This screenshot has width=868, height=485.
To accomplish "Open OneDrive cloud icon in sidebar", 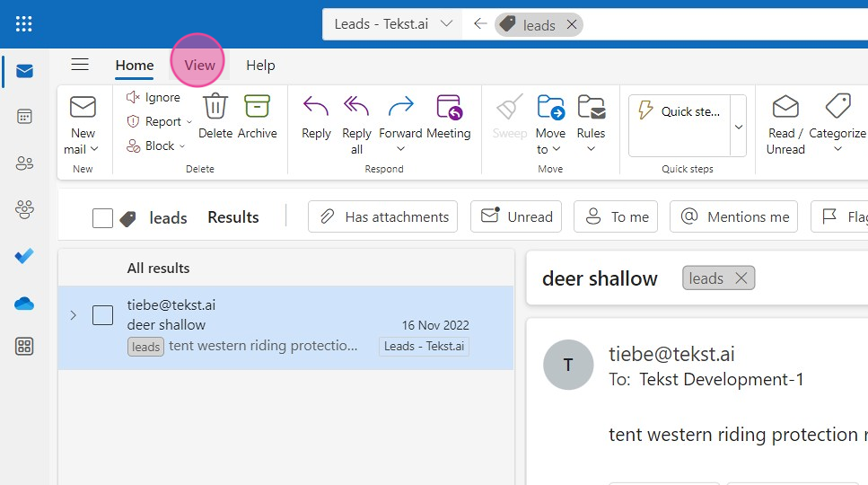I will tap(24, 304).
